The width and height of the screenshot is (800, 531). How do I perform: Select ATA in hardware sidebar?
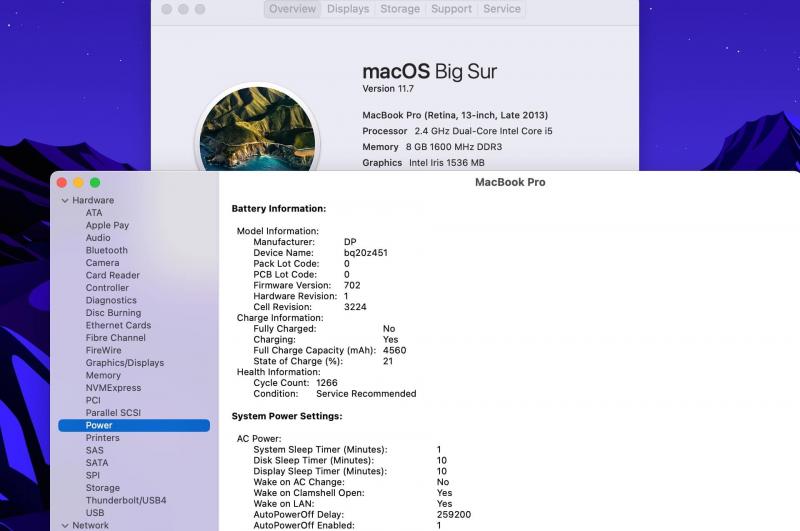click(x=94, y=213)
